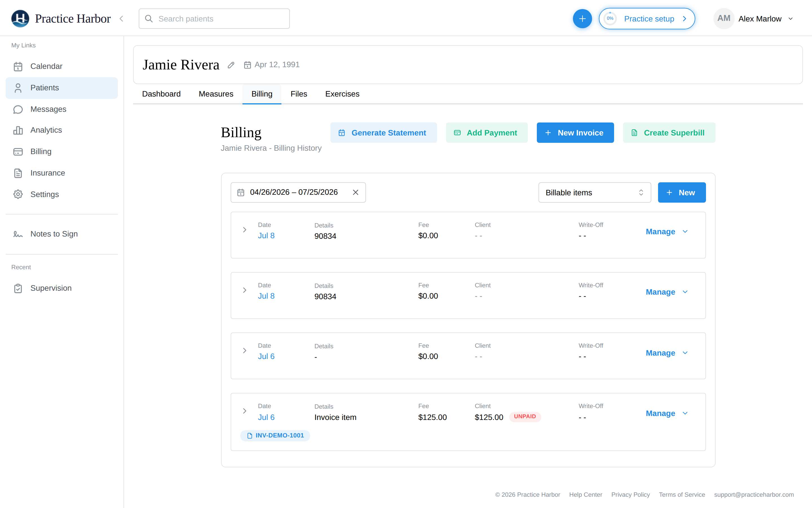Open Billing in the sidebar
This screenshot has height=508, width=812.
(62, 152)
